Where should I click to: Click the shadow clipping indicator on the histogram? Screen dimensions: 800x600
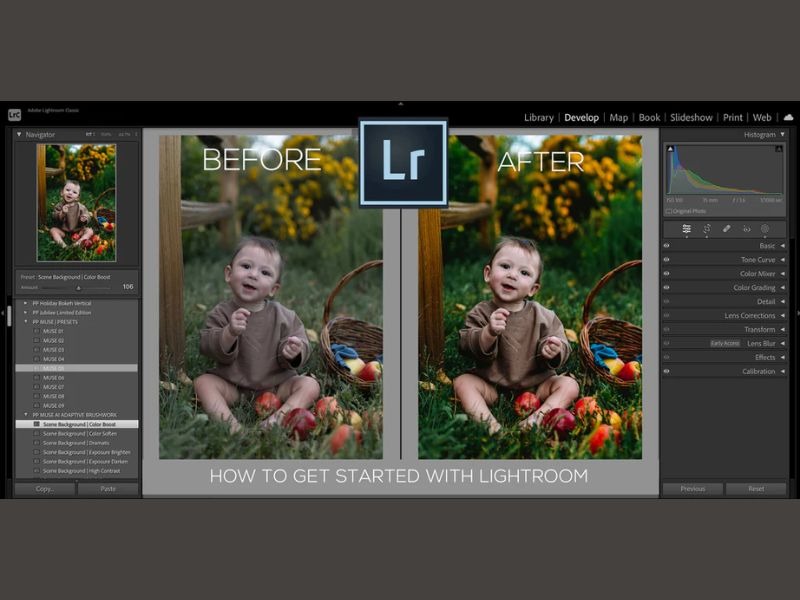671,148
